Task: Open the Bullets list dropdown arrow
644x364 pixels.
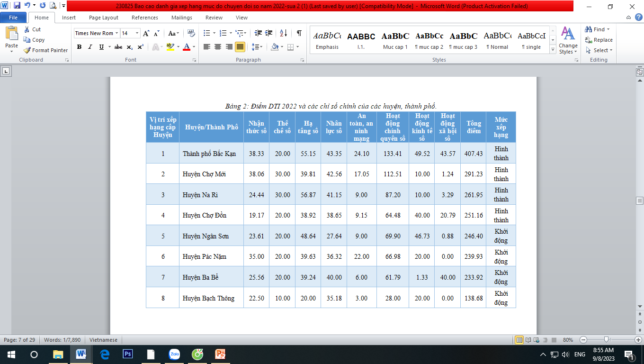Action: pos(214,33)
